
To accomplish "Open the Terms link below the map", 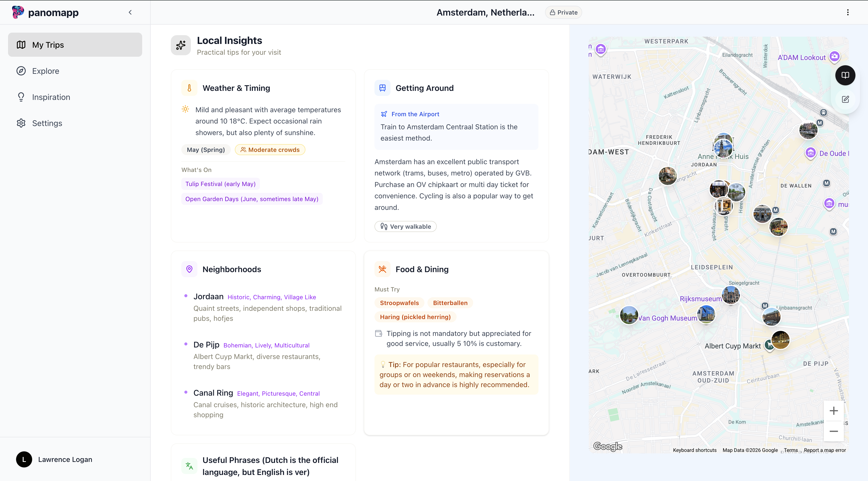I will tap(790, 450).
